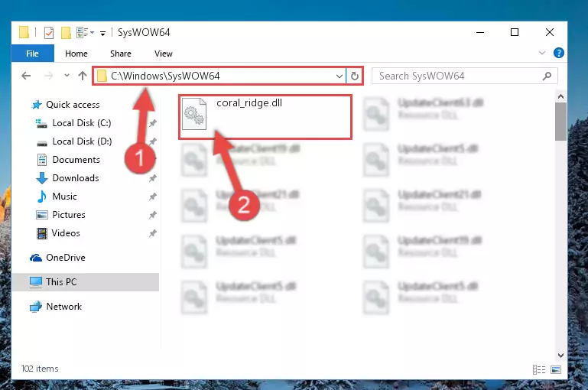The width and height of the screenshot is (588, 390).
Task: Open Help with the blue question icon
Action: (558, 53)
